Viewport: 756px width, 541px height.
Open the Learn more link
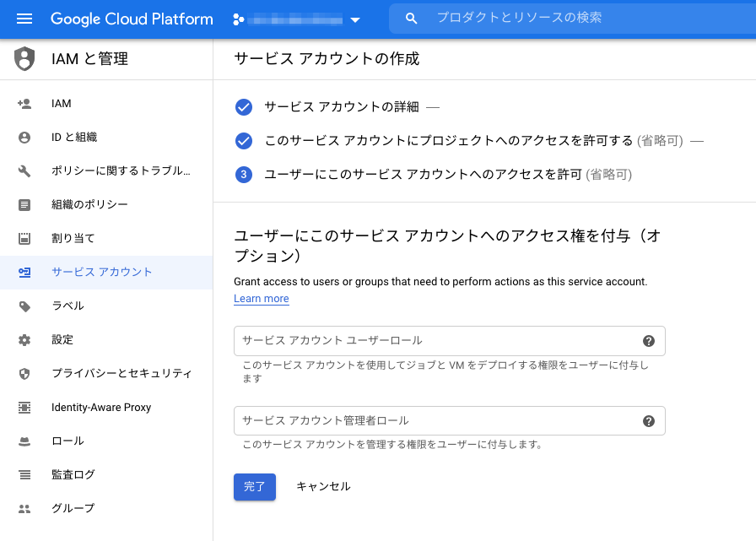[x=262, y=299]
